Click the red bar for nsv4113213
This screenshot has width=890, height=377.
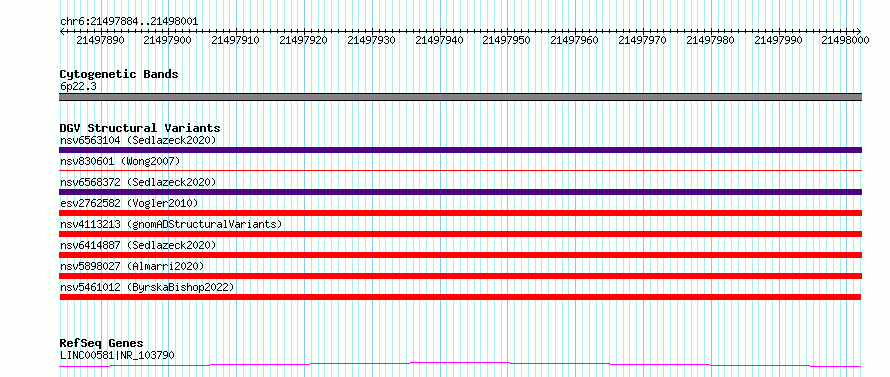(x=460, y=234)
